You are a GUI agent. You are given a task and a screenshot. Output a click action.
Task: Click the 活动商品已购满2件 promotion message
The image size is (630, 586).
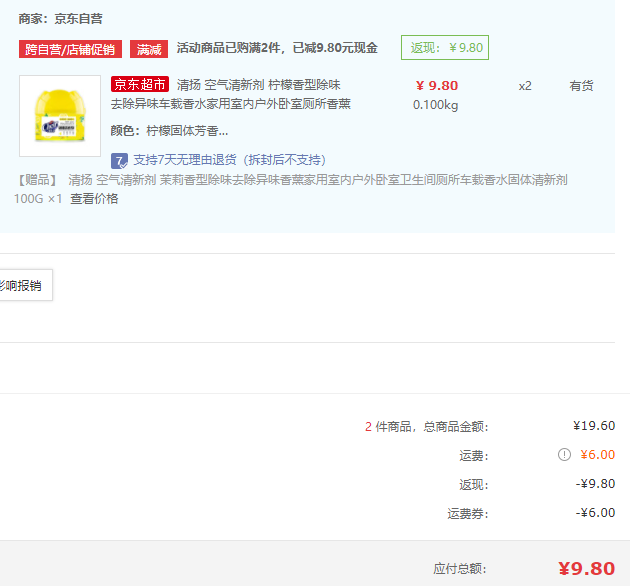277,48
